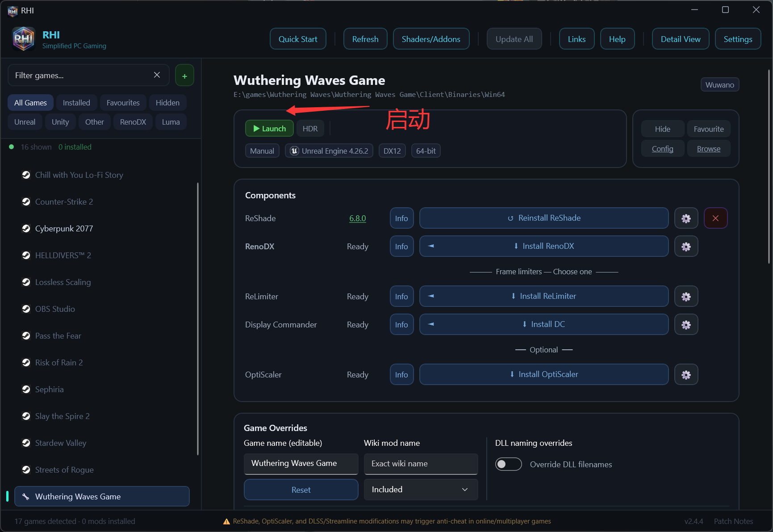
Task: Click the wrench icon beside Wuthering Waves Game
Action: coord(26,497)
